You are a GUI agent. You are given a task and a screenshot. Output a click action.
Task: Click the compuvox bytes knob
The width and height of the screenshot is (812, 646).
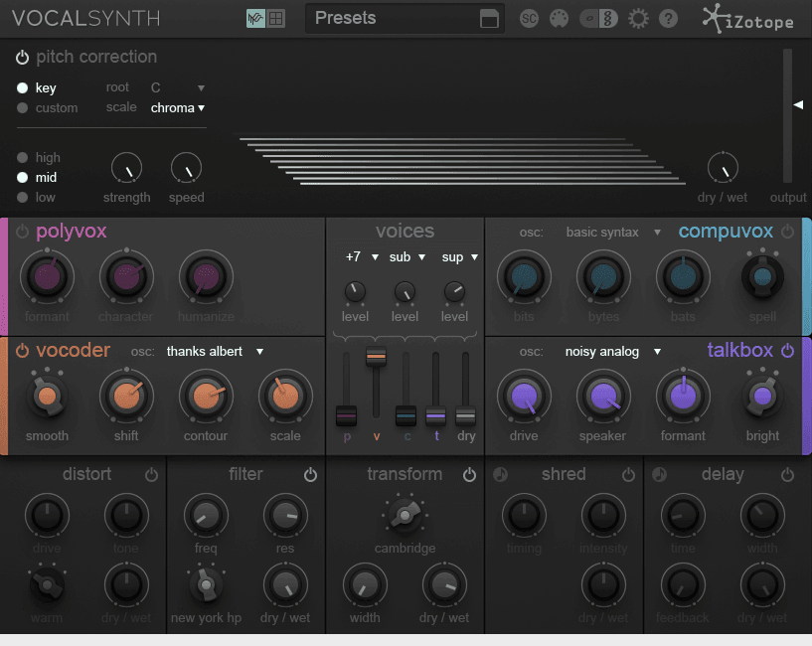(603, 276)
